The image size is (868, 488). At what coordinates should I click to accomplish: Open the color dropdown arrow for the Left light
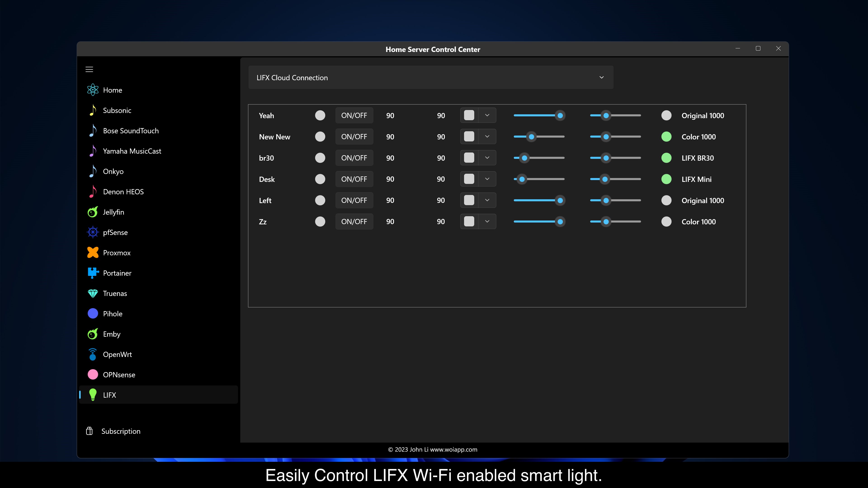487,200
